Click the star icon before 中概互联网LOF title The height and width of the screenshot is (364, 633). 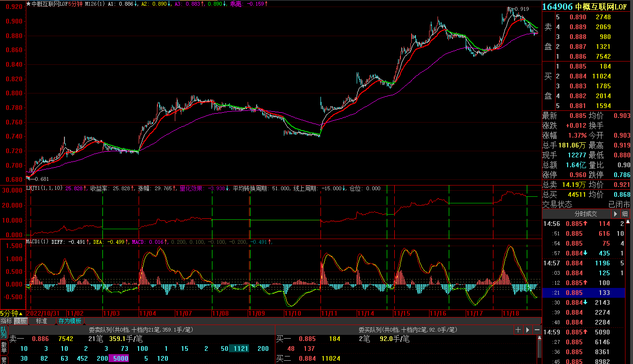click(28, 4)
